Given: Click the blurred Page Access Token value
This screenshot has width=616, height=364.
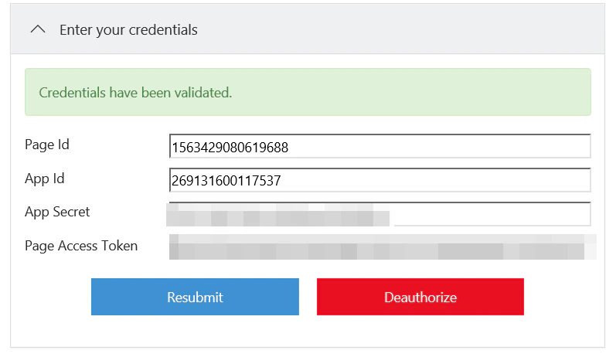Looking at the screenshot, I should 383,247.
